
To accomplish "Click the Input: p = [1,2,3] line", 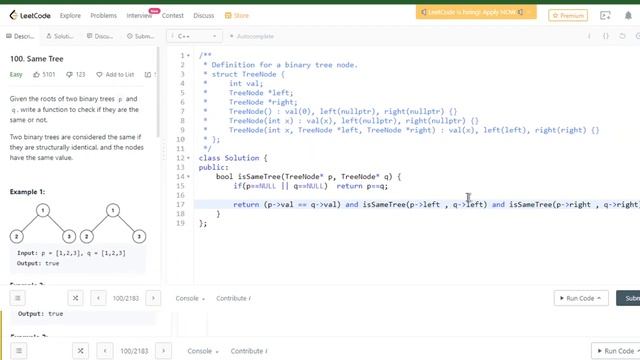I will [x=71, y=253].
